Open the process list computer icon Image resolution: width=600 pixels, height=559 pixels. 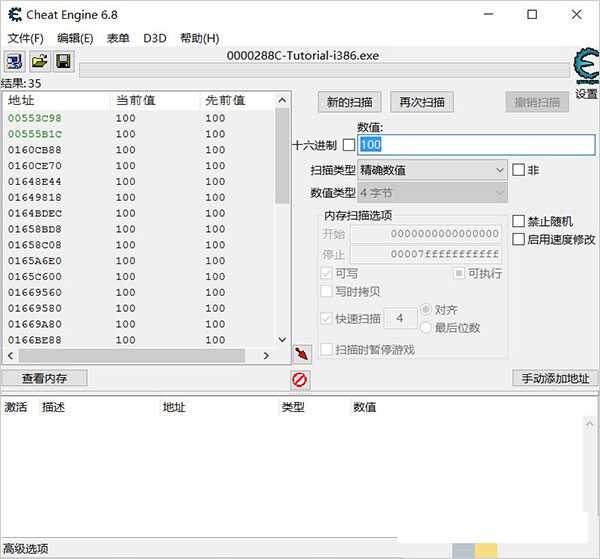coord(15,61)
